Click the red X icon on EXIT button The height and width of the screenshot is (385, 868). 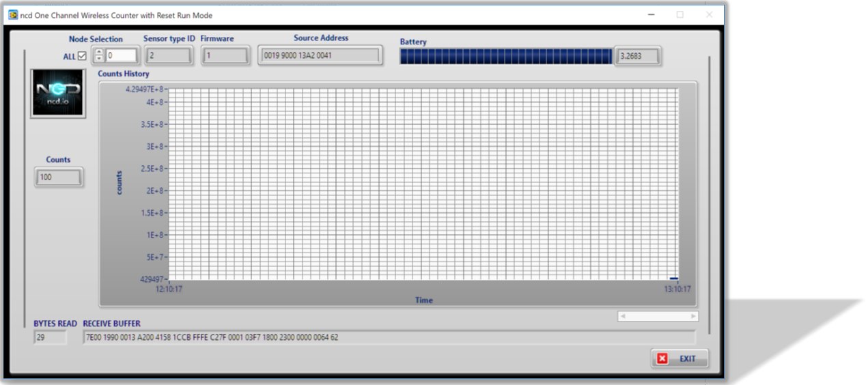click(662, 358)
